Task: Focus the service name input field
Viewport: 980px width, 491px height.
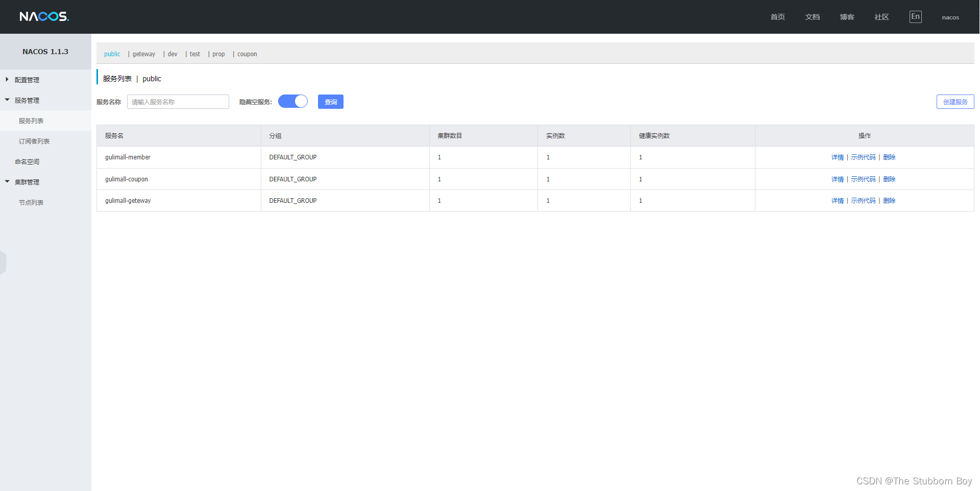Action: (178, 102)
